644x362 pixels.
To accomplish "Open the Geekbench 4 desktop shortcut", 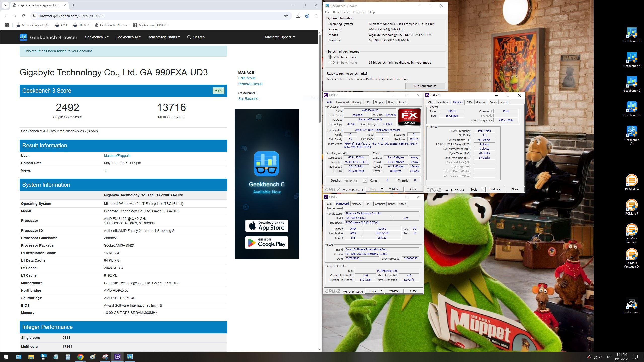I will (x=632, y=60).
